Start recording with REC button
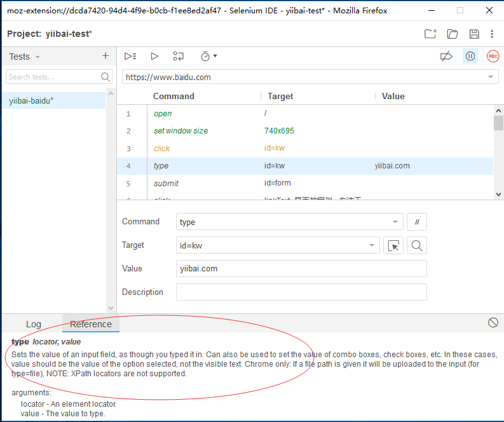 [x=493, y=57]
